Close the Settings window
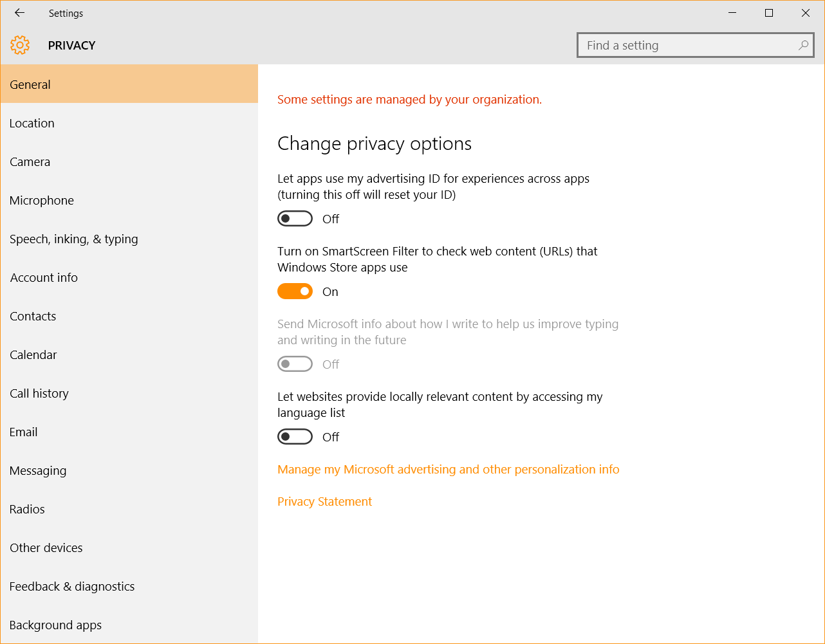 [806, 13]
